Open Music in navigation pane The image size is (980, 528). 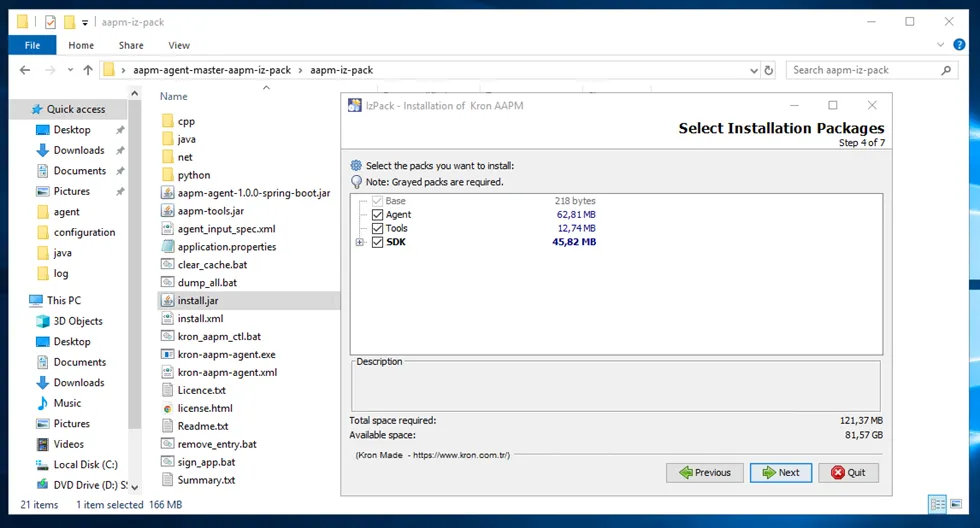(x=67, y=403)
